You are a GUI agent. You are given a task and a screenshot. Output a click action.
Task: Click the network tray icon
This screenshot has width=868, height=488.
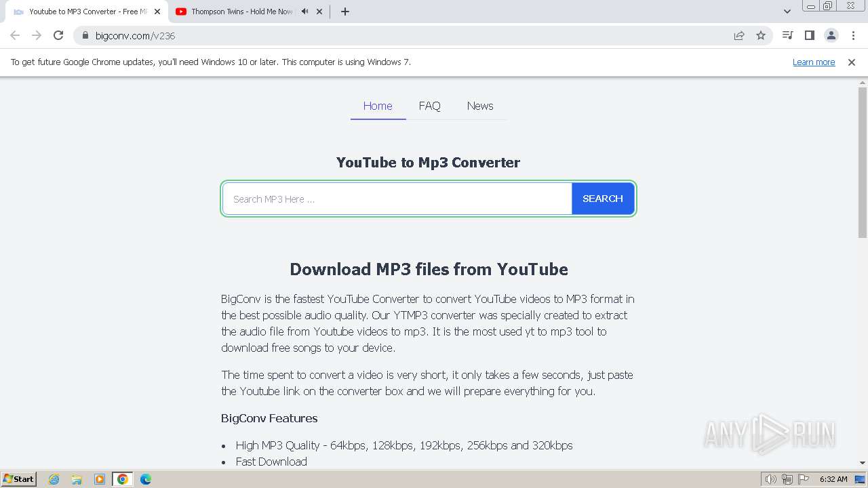[787, 479]
